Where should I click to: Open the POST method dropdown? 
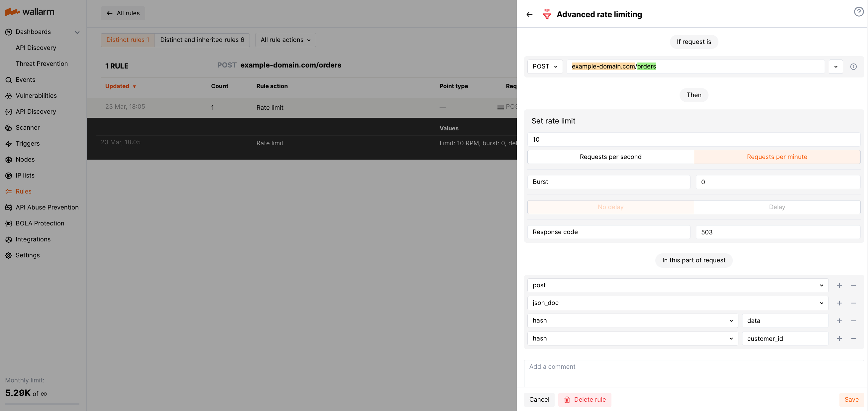coord(545,67)
